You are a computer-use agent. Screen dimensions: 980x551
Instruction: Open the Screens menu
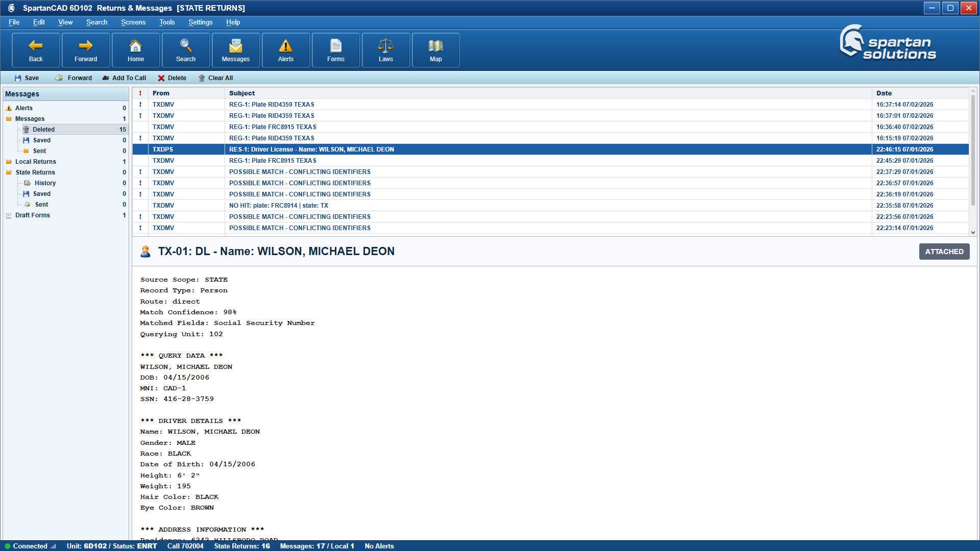pos(133,22)
